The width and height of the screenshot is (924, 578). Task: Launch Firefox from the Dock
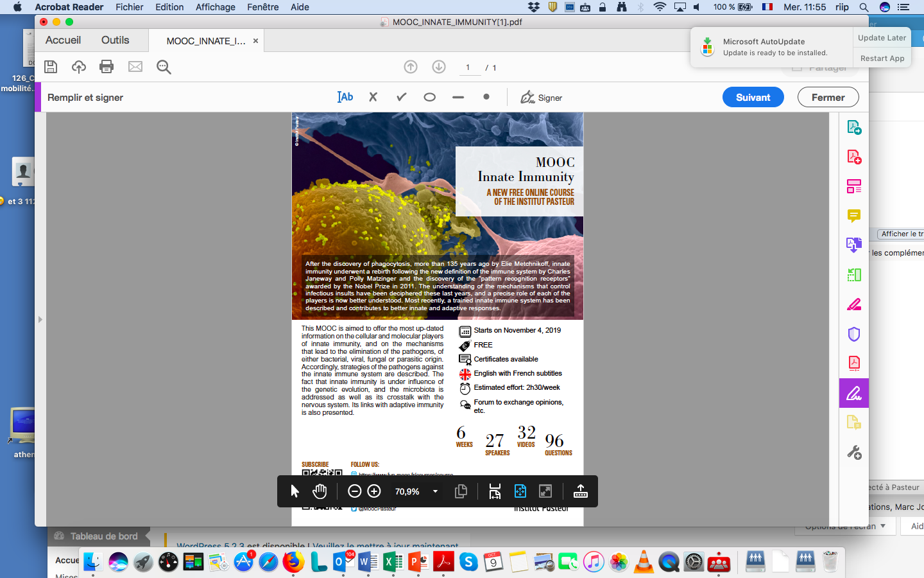tap(293, 562)
